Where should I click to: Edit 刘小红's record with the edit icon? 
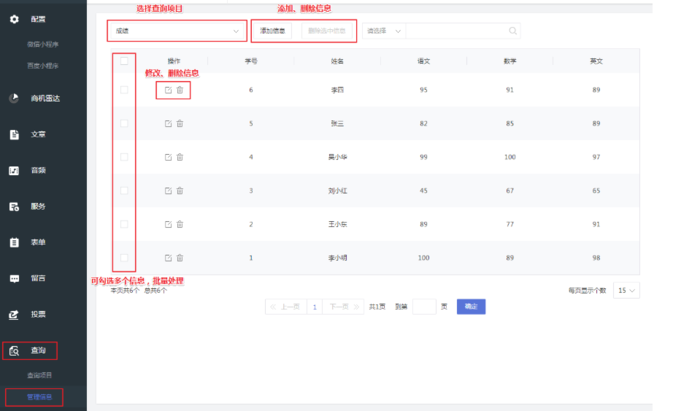[x=168, y=190]
